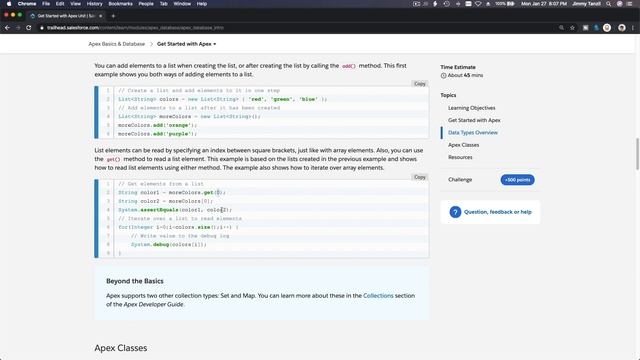640x360 pixels.
Task: Click the Beyond the Basics heading
Action: pos(135,281)
